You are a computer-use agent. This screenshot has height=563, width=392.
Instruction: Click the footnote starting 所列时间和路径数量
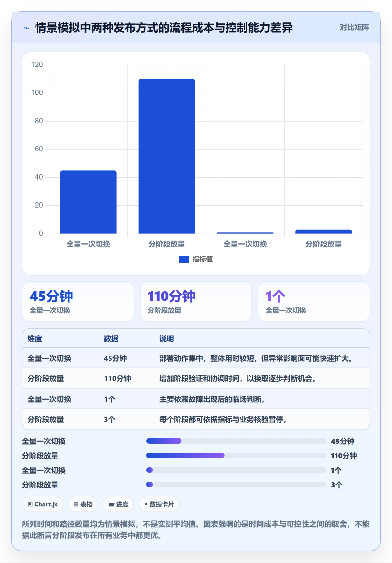[x=196, y=530]
